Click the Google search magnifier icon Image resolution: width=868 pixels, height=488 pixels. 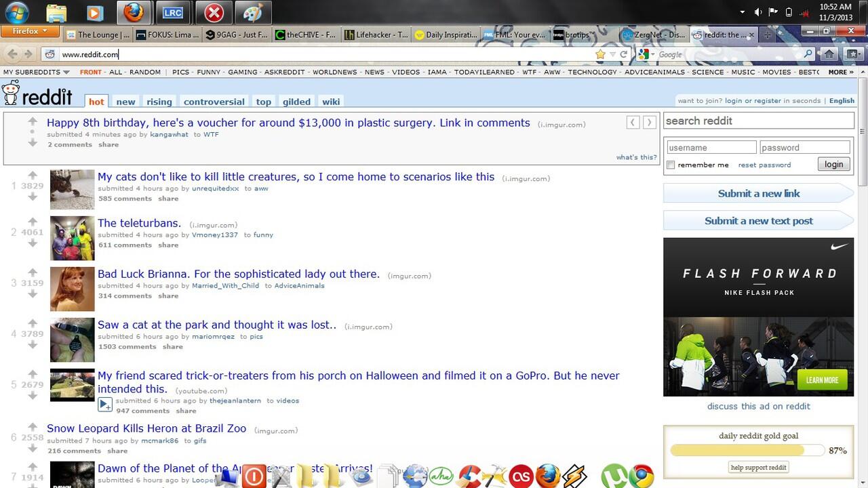(808, 54)
